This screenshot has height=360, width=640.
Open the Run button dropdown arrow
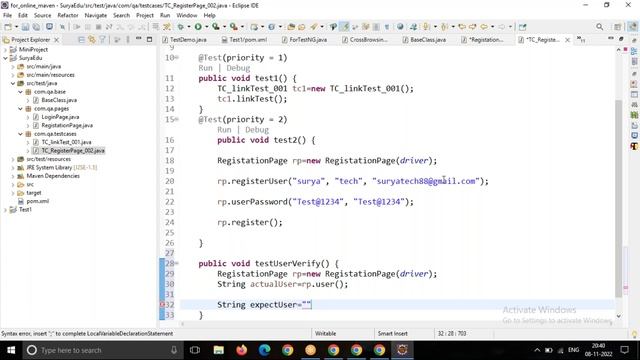click(x=206, y=27)
